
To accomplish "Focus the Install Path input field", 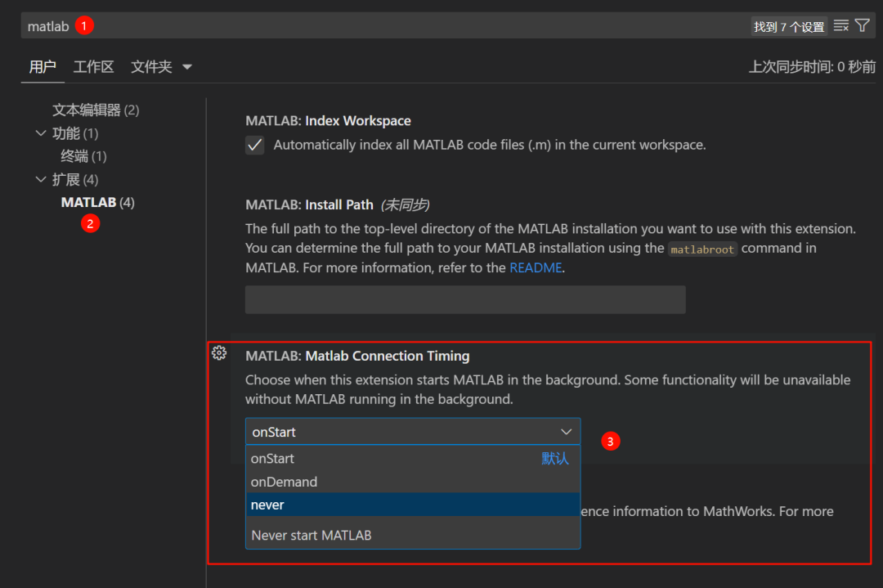I will [x=465, y=299].
